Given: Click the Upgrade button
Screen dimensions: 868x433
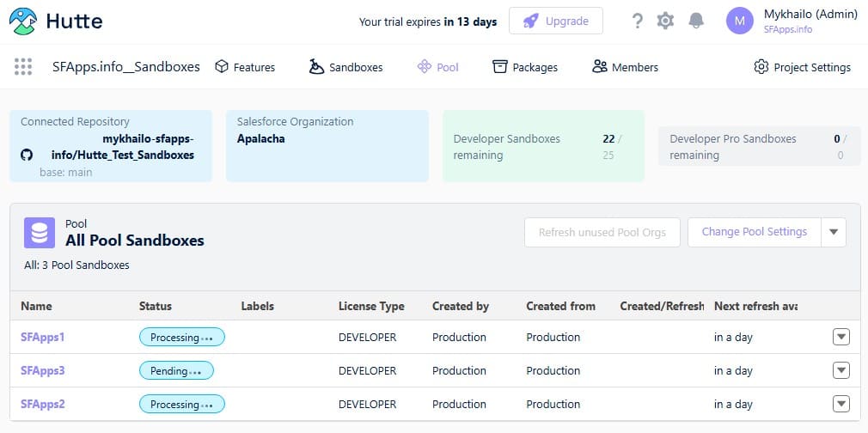Looking at the screenshot, I should click(x=556, y=21).
